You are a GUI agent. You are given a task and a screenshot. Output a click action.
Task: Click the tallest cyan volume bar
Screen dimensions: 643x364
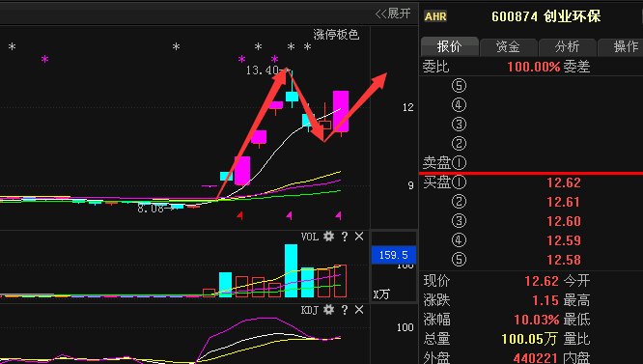pyautogui.click(x=292, y=270)
